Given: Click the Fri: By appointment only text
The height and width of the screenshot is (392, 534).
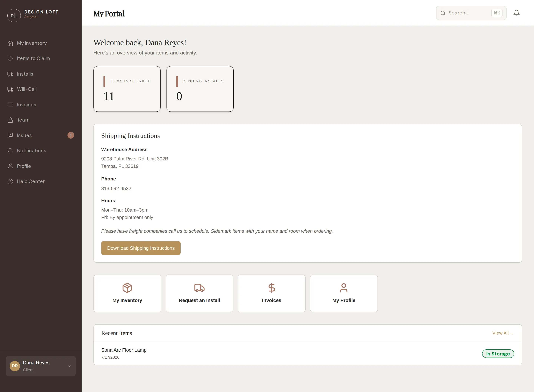Looking at the screenshot, I should [x=127, y=217].
